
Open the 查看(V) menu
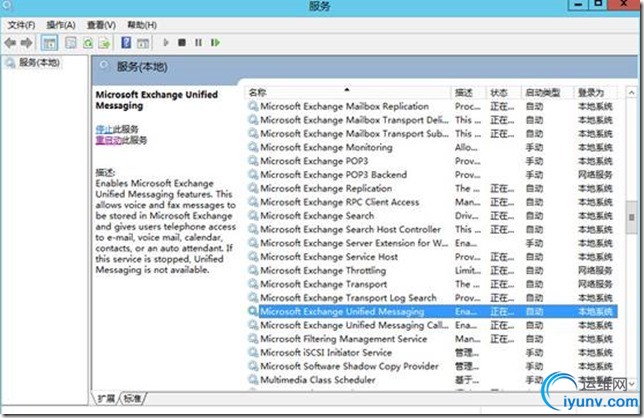[101, 25]
